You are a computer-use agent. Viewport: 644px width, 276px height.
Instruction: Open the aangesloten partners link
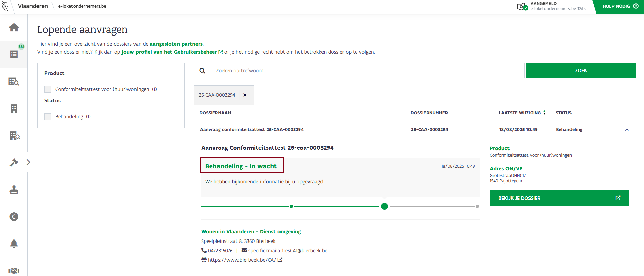(x=176, y=44)
